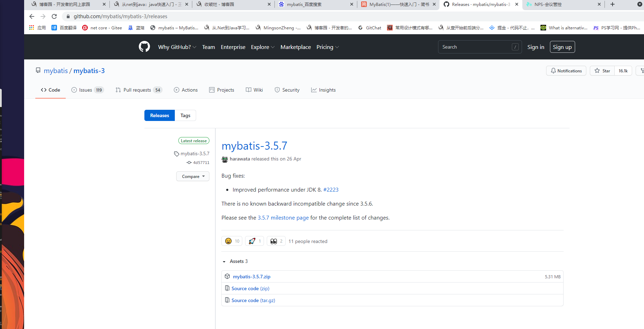The height and width of the screenshot is (329, 644).
Task: Click the repository book icon beside mybatis
Action: pyautogui.click(x=38, y=70)
